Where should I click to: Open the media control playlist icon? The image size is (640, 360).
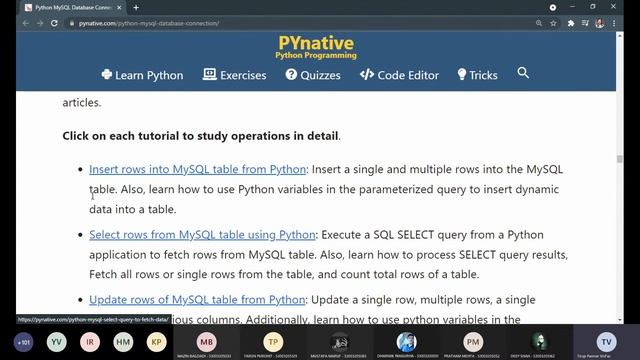coord(585,23)
